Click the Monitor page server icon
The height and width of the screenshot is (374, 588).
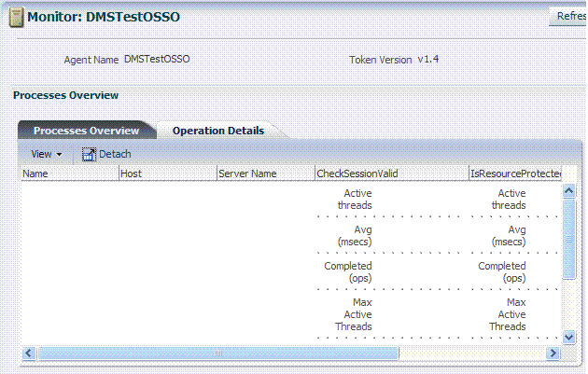tap(16, 18)
